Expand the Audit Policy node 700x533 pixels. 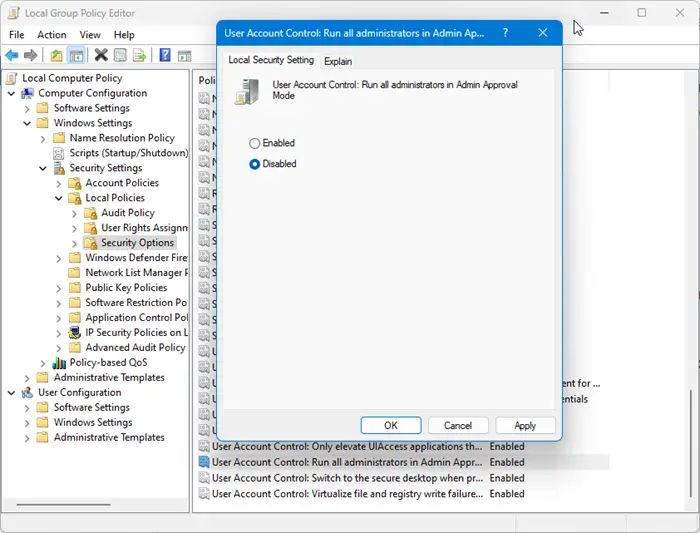click(x=75, y=214)
